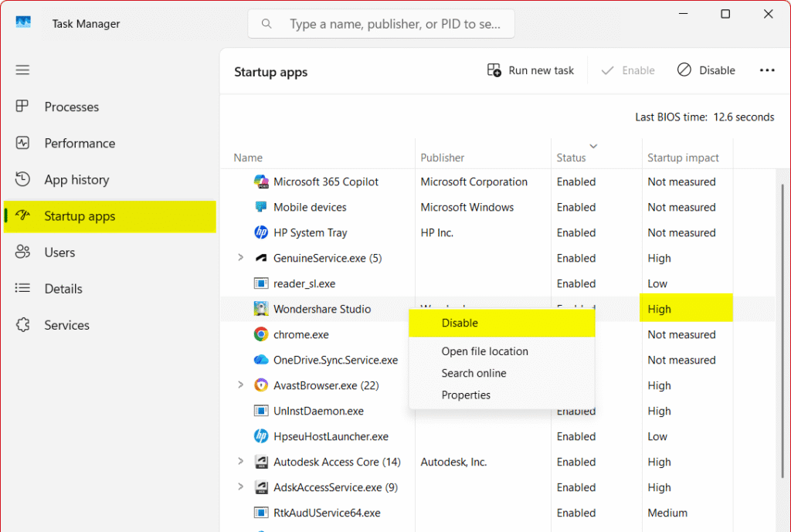Expand the Autodesk Access Core (14) group
Screen dimensions: 791x532
click(241, 461)
